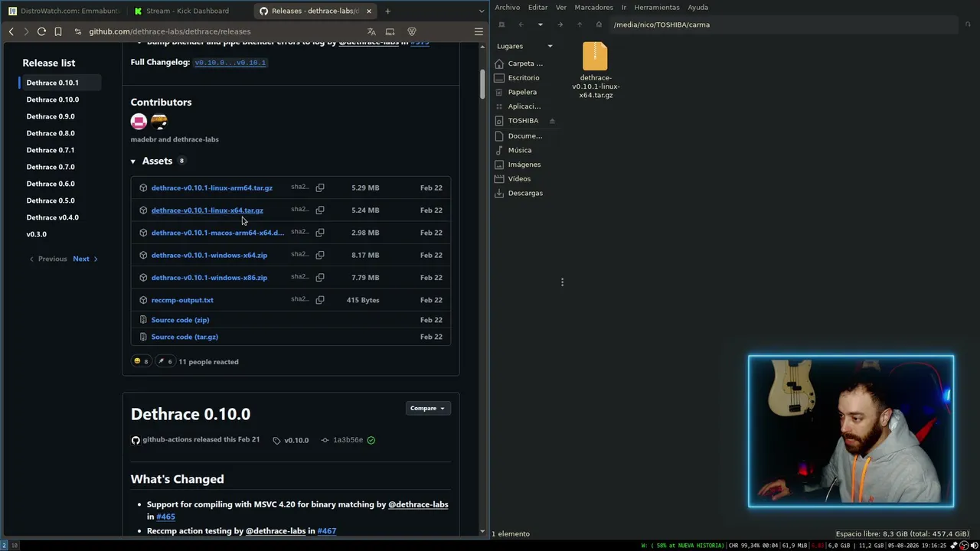Open the Compare dropdown for Dethrace 0.10.0
Screen dimensions: 980x551
(427, 408)
